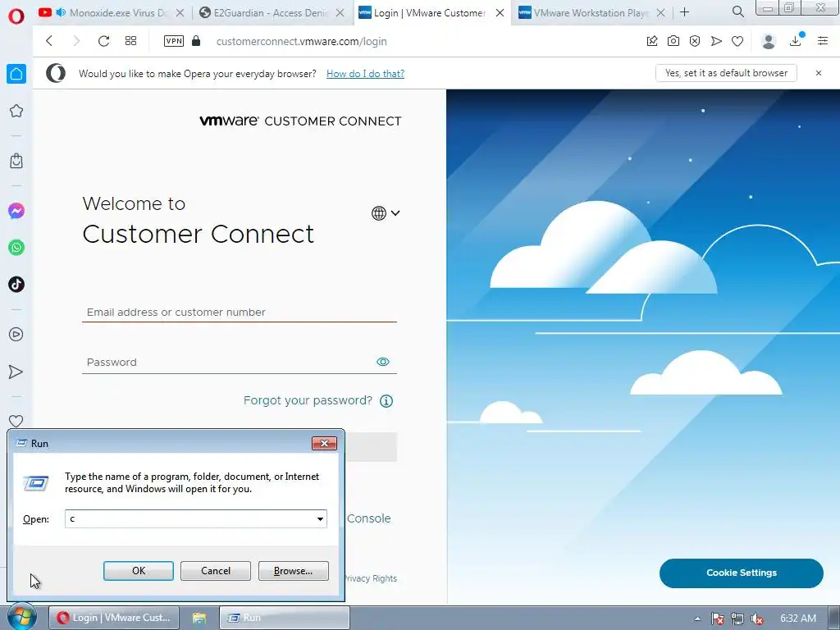Close the VMware Workstation Player tab

tap(661, 12)
